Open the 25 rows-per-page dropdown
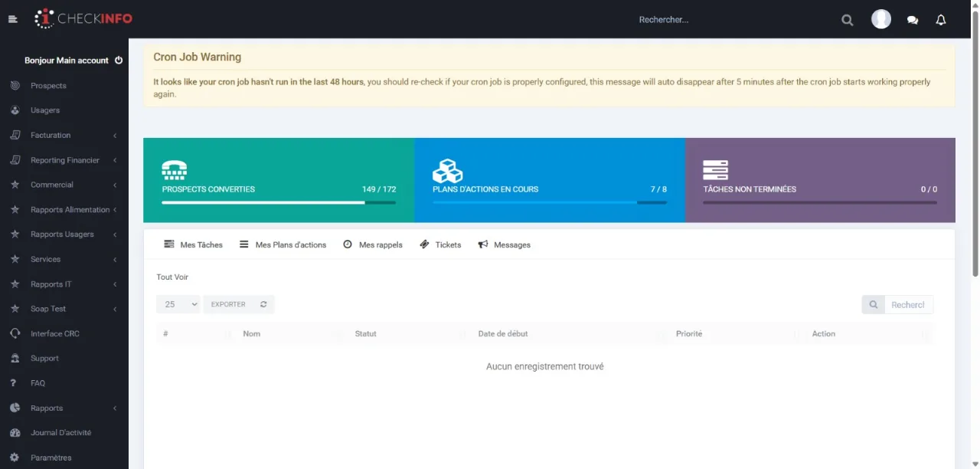Viewport: 980px width, 469px height. (178, 304)
